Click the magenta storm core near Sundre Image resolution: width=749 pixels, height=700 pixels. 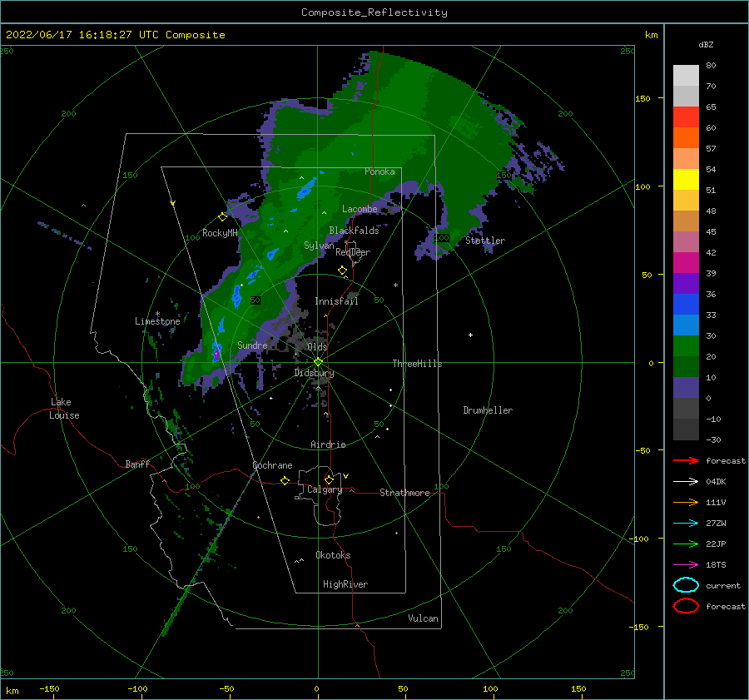[x=216, y=355]
